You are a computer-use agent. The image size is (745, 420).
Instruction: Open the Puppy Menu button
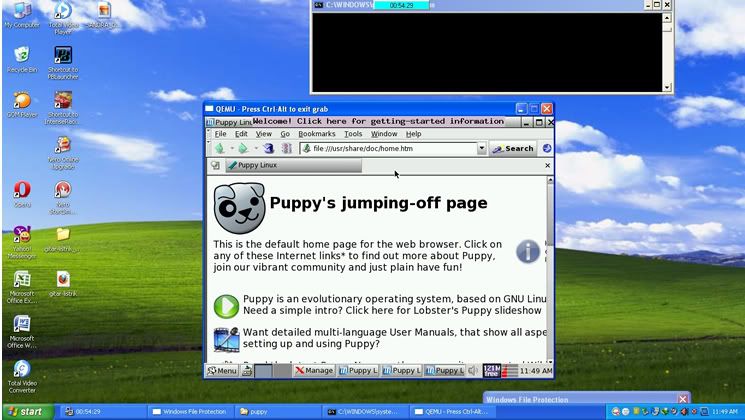(222, 371)
